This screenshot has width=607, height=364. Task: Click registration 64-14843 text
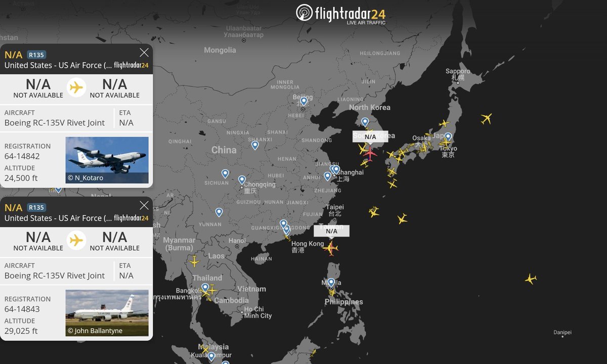22,309
